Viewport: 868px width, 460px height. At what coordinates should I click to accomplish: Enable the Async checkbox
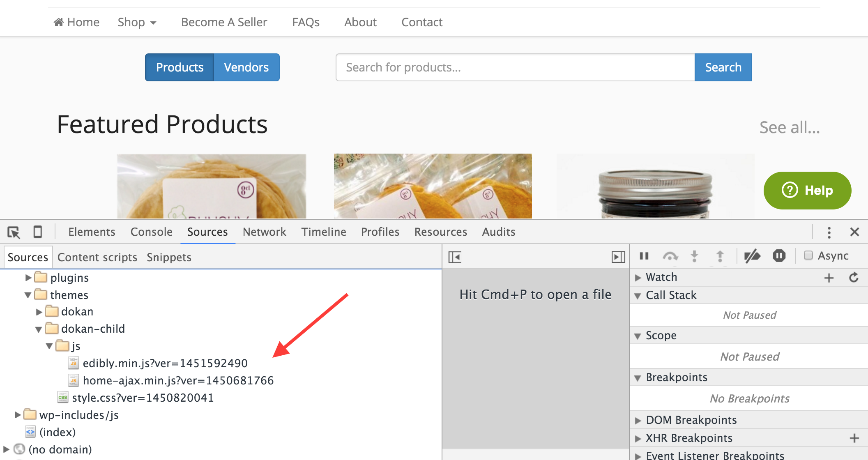coord(808,255)
